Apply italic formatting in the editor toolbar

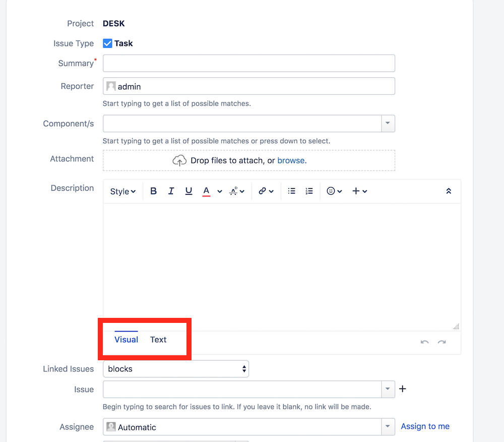pos(171,191)
